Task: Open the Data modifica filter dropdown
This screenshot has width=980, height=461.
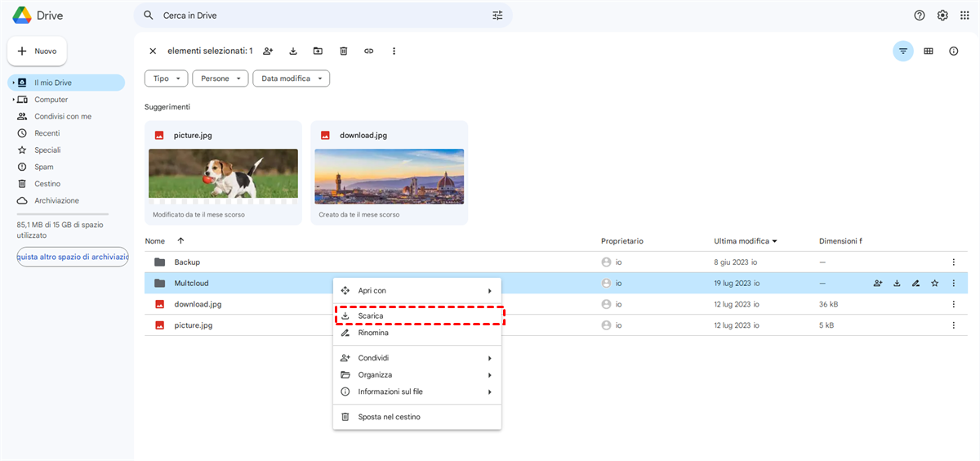Action: click(292, 78)
